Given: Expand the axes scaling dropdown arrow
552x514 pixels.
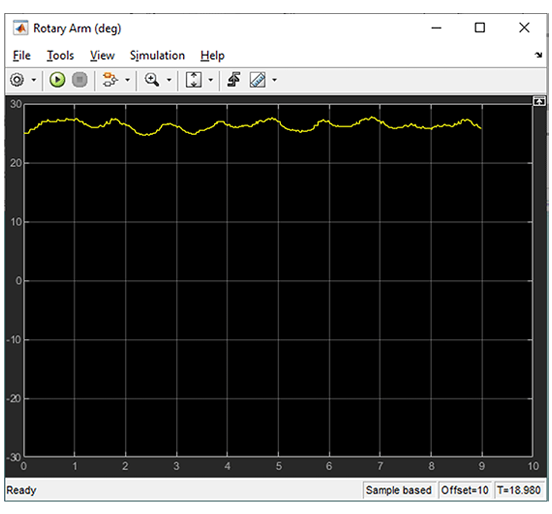Looking at the screenshot, I should (x=211, y=80).
